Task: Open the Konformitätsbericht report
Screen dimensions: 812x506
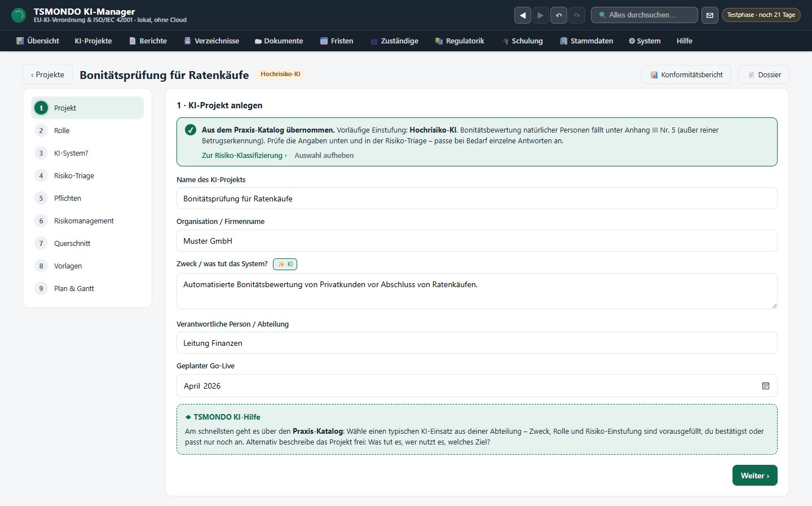Action: coord(686,74)
